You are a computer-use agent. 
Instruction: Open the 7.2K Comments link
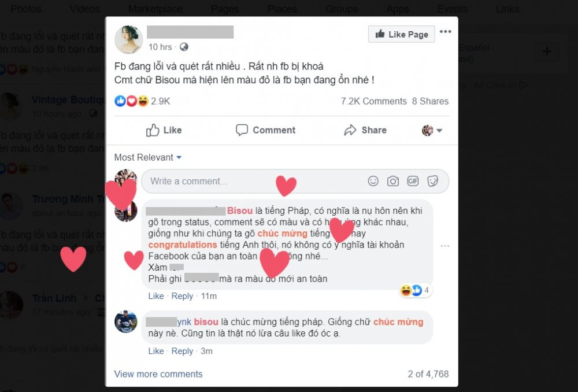373,101
